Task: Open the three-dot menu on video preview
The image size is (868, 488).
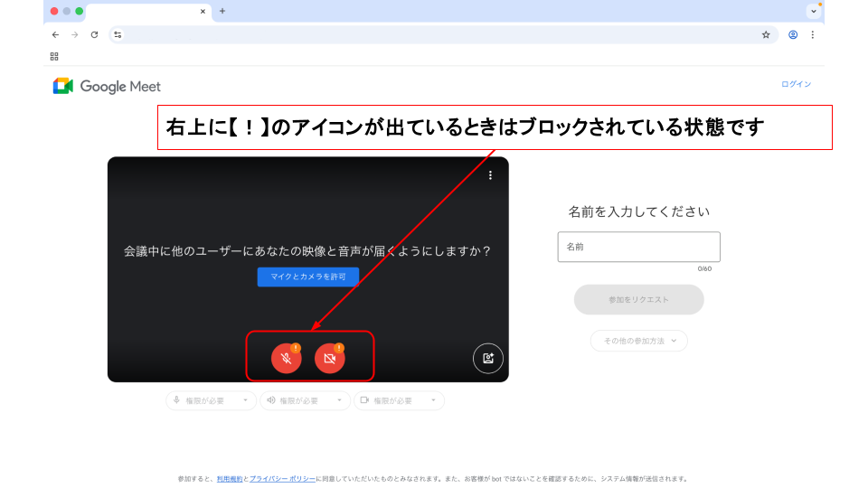Action: pyautogui.click(x=490, y=175)
